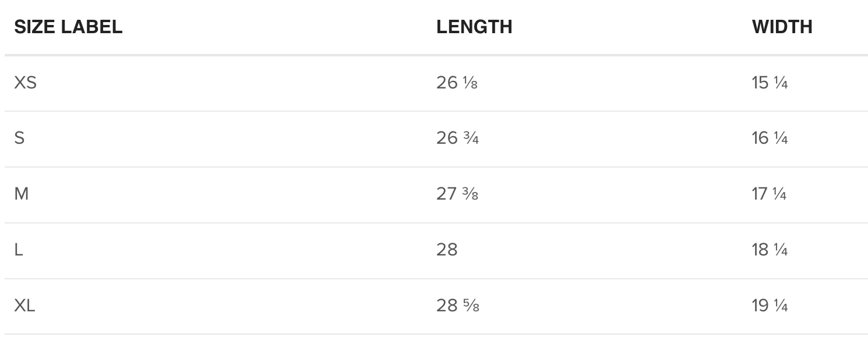
Task: Select the L size label cell
Action: click(x=19, y=250)
